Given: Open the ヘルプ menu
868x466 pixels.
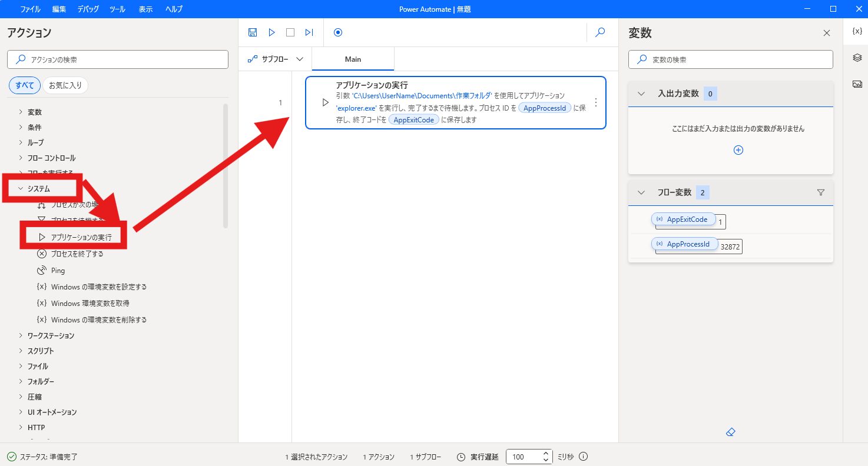Looking at the screenshot, I should (174, 9).
